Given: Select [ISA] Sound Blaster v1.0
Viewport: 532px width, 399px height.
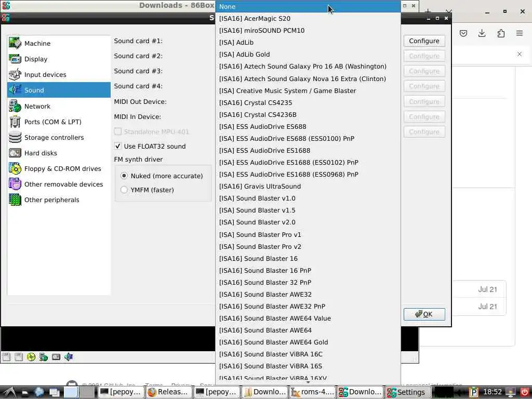Looking at the screenshot, I should click(x=308, y=198).
